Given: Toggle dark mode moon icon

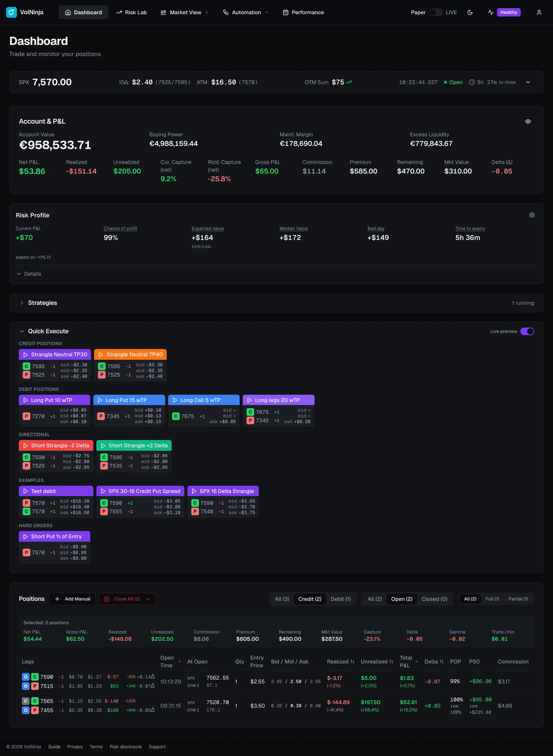Looking at the screenshot, I should [x=470, y=12].
